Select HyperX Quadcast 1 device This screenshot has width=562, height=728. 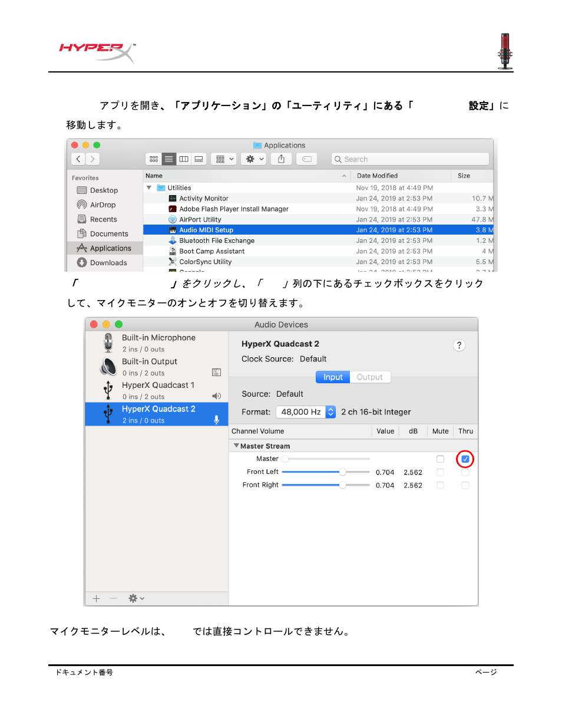click(157, 390)
